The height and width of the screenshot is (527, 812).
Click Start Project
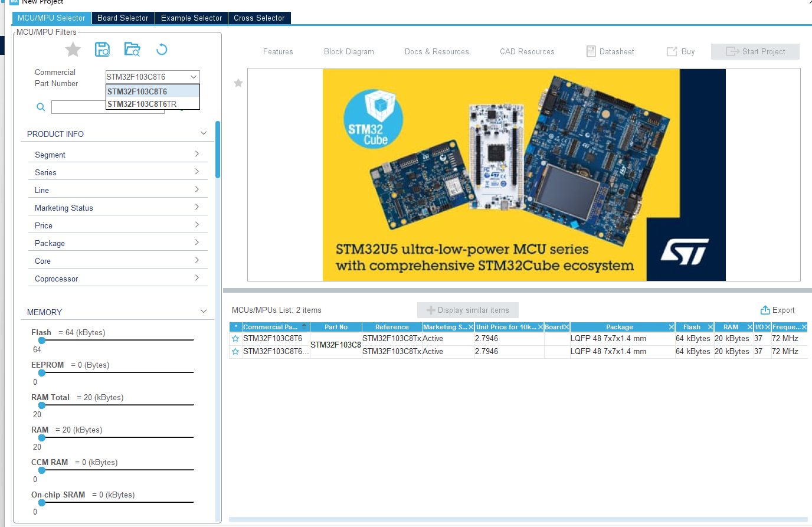click(755, 52)
